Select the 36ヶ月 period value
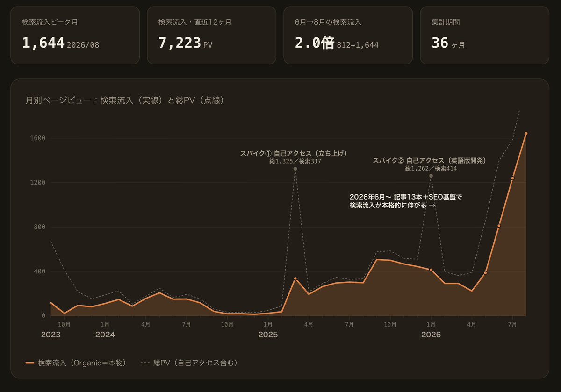 [448, 43]
